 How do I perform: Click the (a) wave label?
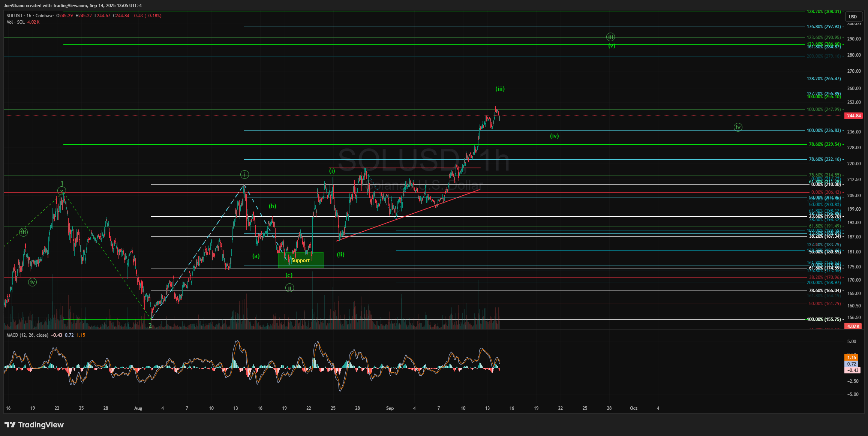coord(256,256)
